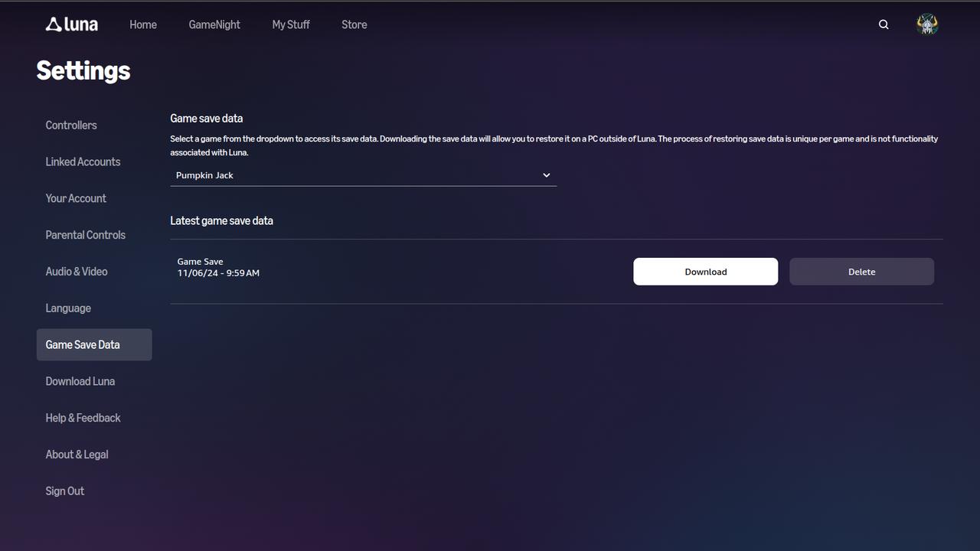980x551 pixels.
Task: Expand the Pumpkin Jack game dropdown
Action: [x=363, y=175]
